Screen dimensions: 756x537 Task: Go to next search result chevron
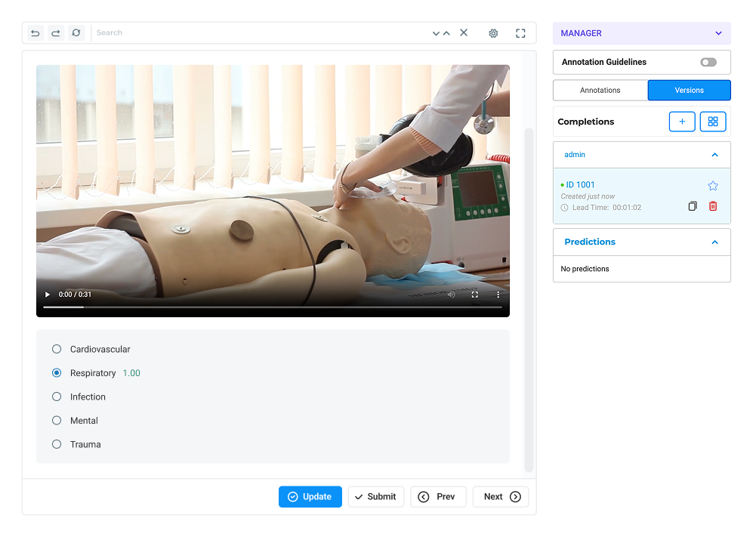[x=436, y=33]
